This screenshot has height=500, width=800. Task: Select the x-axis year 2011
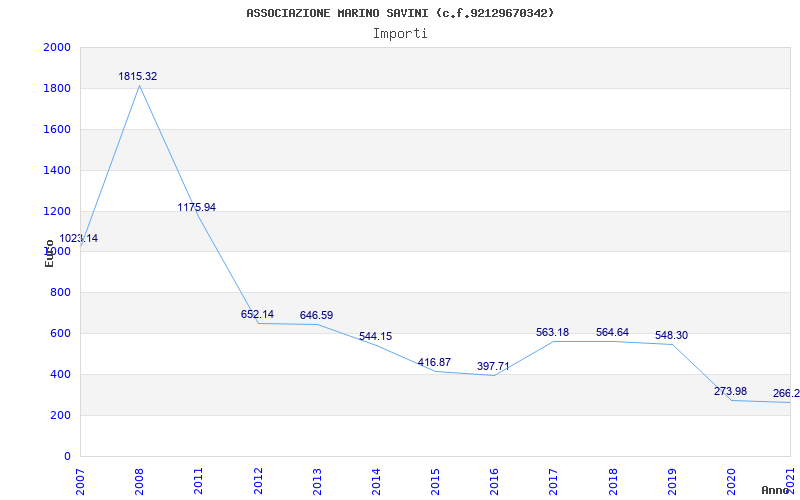coord(198,481)
